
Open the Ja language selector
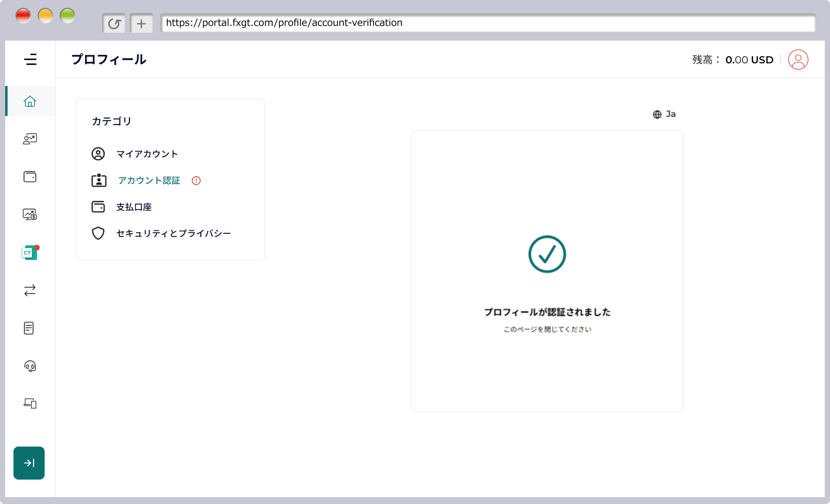[670, 114]
